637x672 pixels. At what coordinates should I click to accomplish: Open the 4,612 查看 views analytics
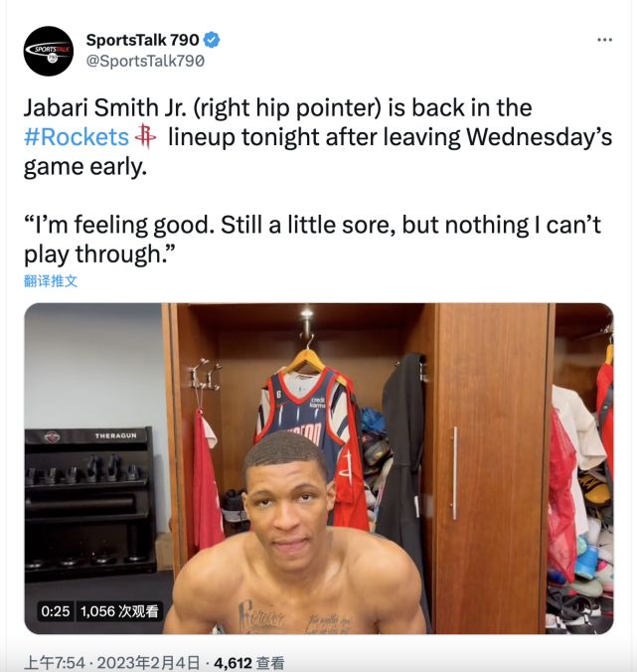(x=248, y=663)
